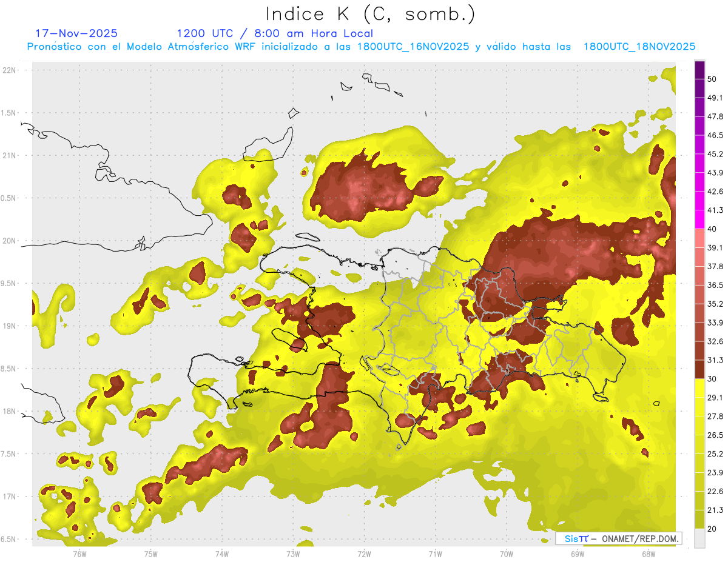Click the '0.5N' latitude tick label
The image size is (728, 562).
pyautogui.click(x=8, y=198)
